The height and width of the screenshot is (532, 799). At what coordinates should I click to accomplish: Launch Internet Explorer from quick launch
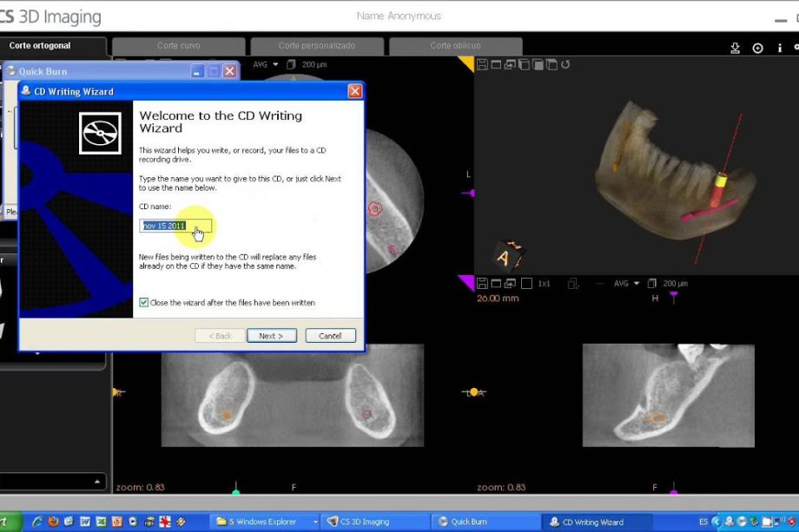point(37,522)
